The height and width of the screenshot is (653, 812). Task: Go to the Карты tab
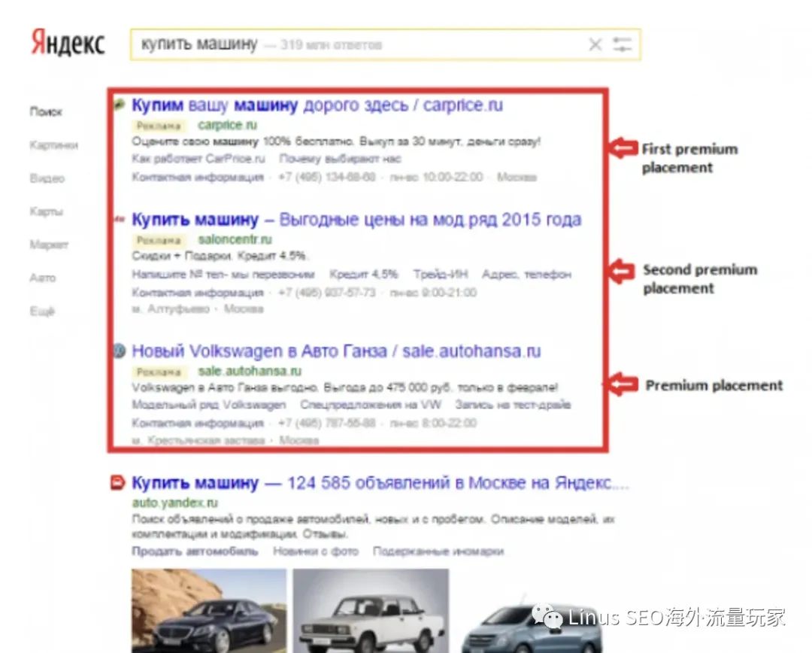46,211
